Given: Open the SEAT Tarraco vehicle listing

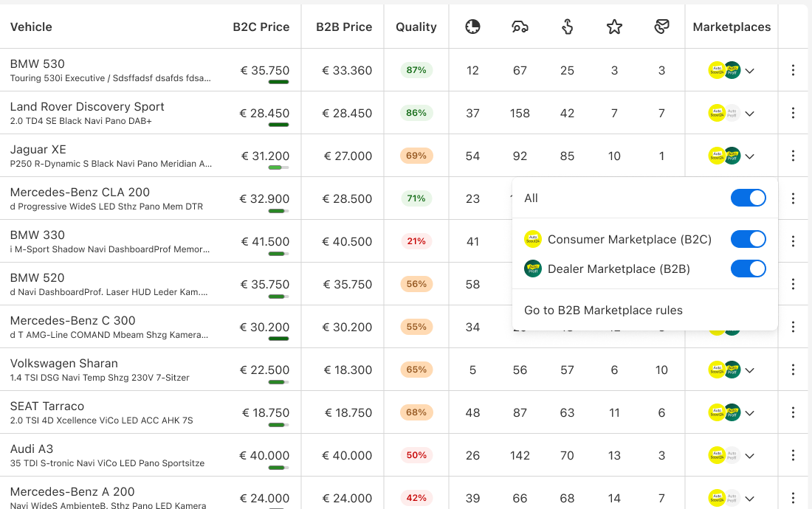Looking at the screenshot, I should [x=47, y=406].
